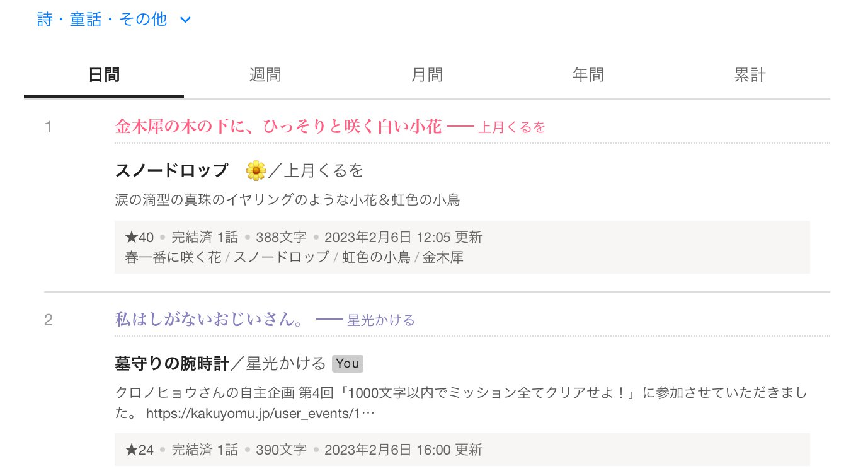The height and width of the screenshot is (471, 868).
Task: Expand the 詩・童話・その他 genre dropdown
Action: tap(102, 20)
